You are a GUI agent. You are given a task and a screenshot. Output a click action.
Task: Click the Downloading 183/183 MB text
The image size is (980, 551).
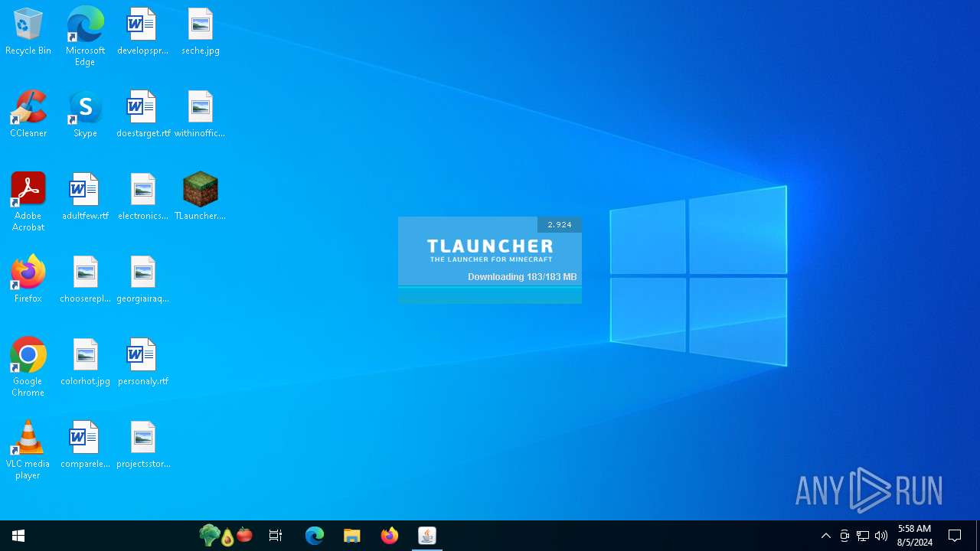tap(522, 277)
